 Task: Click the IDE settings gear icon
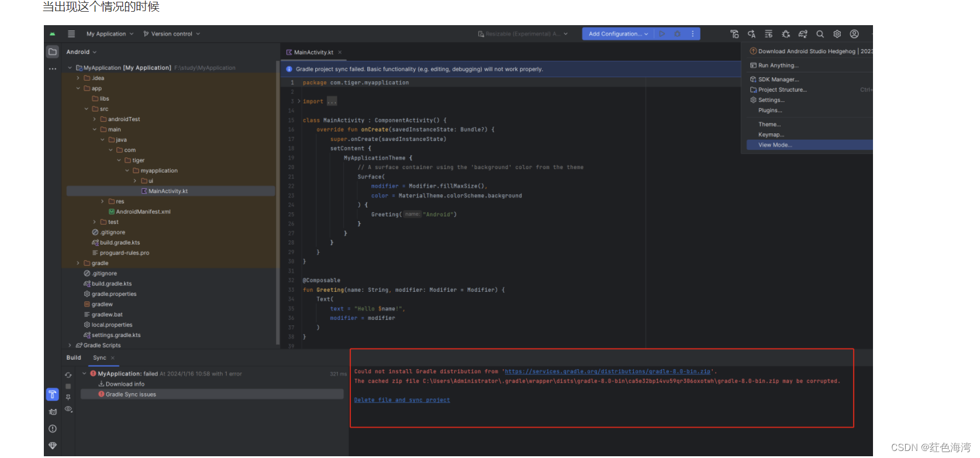(837, 34)
